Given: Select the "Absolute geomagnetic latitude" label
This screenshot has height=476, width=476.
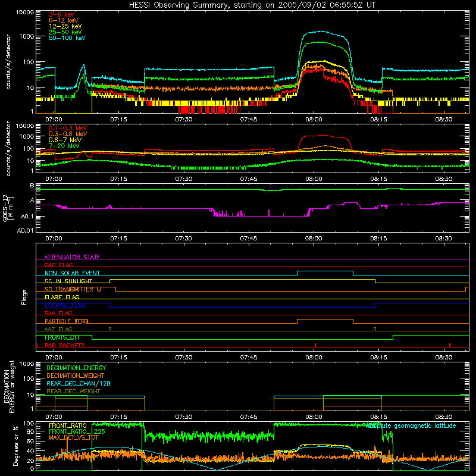Looking at the screenshot, I should 411,426.
